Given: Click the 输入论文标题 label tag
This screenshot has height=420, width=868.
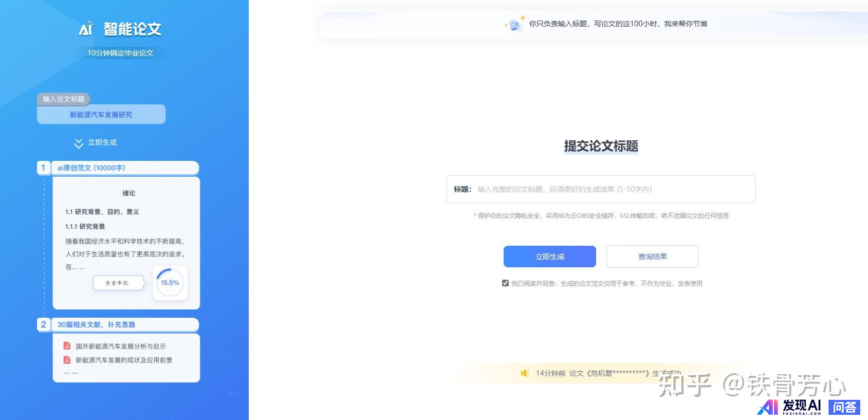Looking at the screenshot, I should pos(64,99).
